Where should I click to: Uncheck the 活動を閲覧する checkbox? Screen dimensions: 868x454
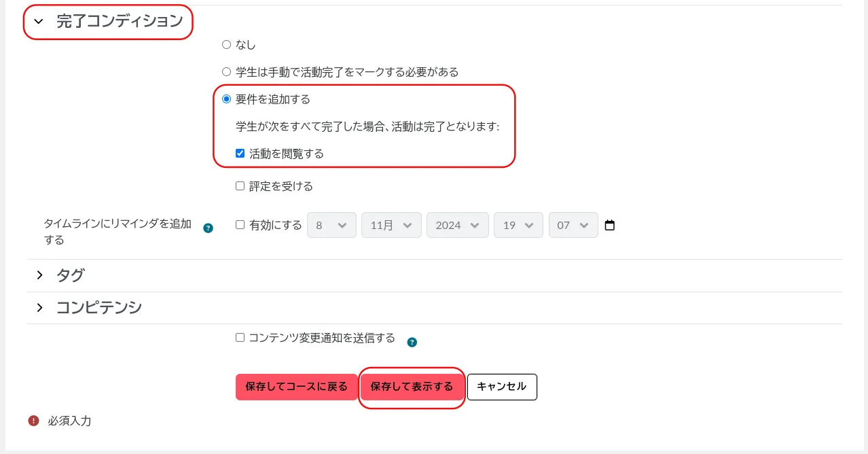click(240, 154)
